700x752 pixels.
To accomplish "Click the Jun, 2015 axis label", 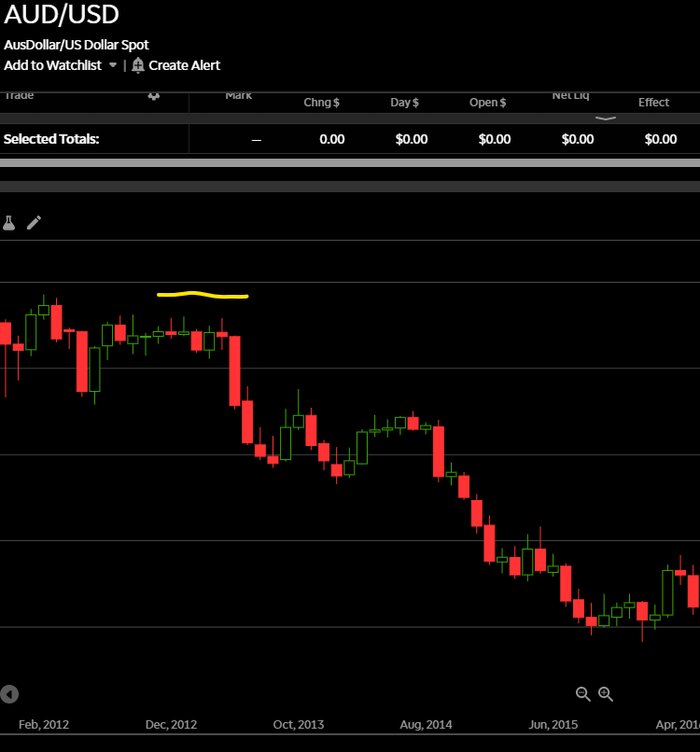I will [x=553, y=724].
